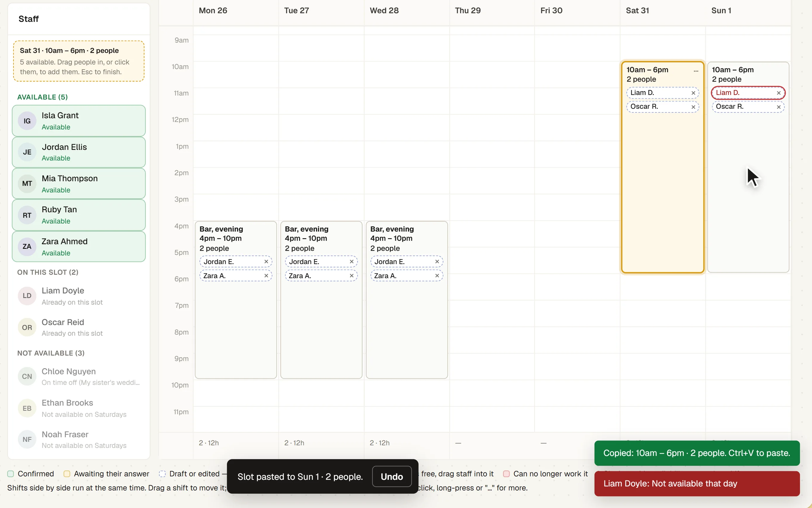Remove Oscar R. from Sat 31 shift
The image size is (812, 508).
pyautogui.click(x=693, y=107)
